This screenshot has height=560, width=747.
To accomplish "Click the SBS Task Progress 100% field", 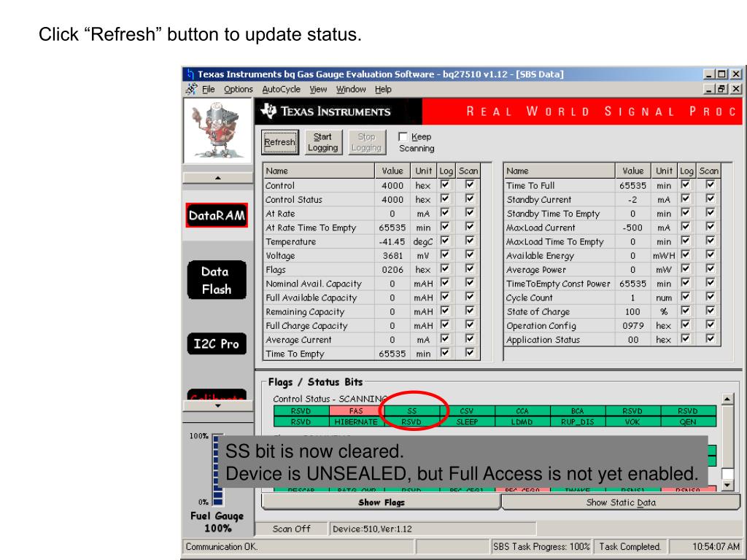I will (541, 547).
